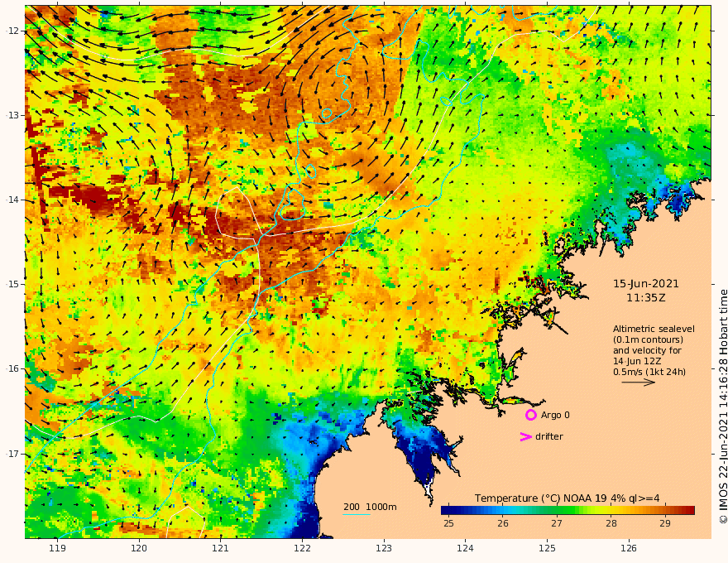
Task: Select the 'Argo 0' legend label
Action: pos(555,415)
